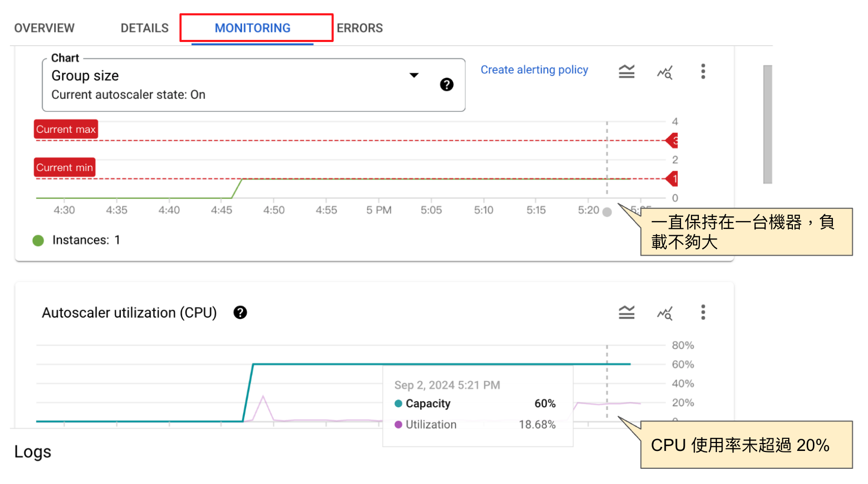
Task: Open three-dot menu for Autoscaler utilization chart
Action: click(703, 312)
